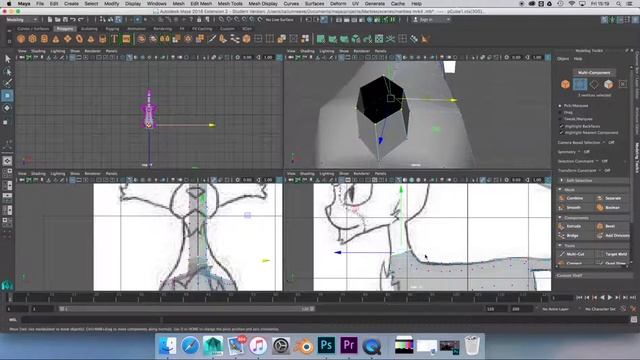Click the face selection cube icon
This screenshot has height=360, width=640.
608,84
